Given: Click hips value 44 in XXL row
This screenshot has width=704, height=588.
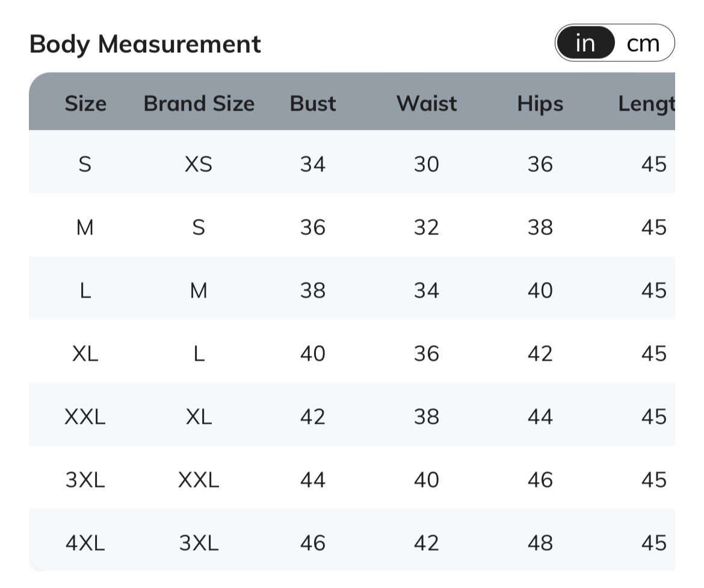Looking at the screenshot, I should point(540,417).
